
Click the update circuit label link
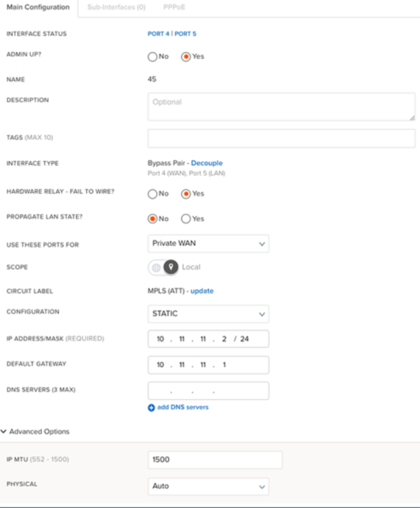(202, 291)
